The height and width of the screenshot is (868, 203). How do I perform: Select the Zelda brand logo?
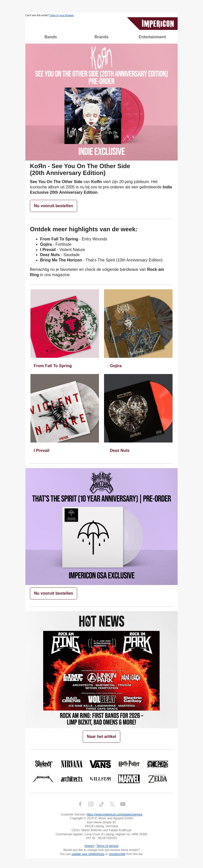[158, 779]
